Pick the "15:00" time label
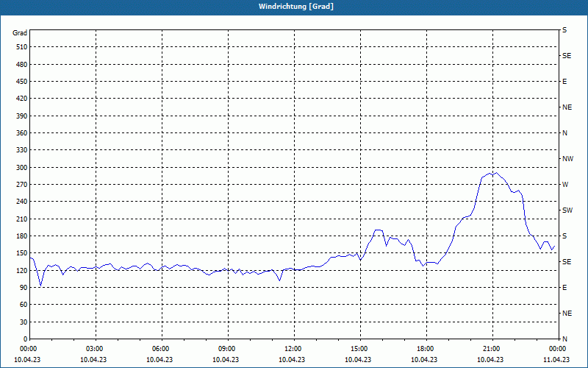The image size is (588, 368). (x=360, y=349)
